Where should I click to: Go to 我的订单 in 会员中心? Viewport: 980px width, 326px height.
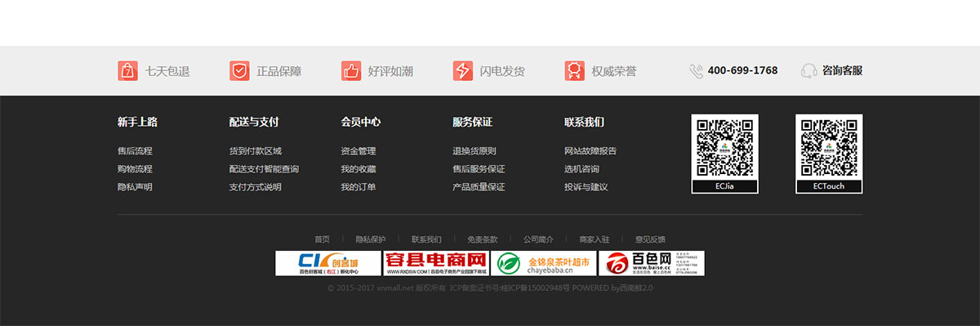pos(359,187)
